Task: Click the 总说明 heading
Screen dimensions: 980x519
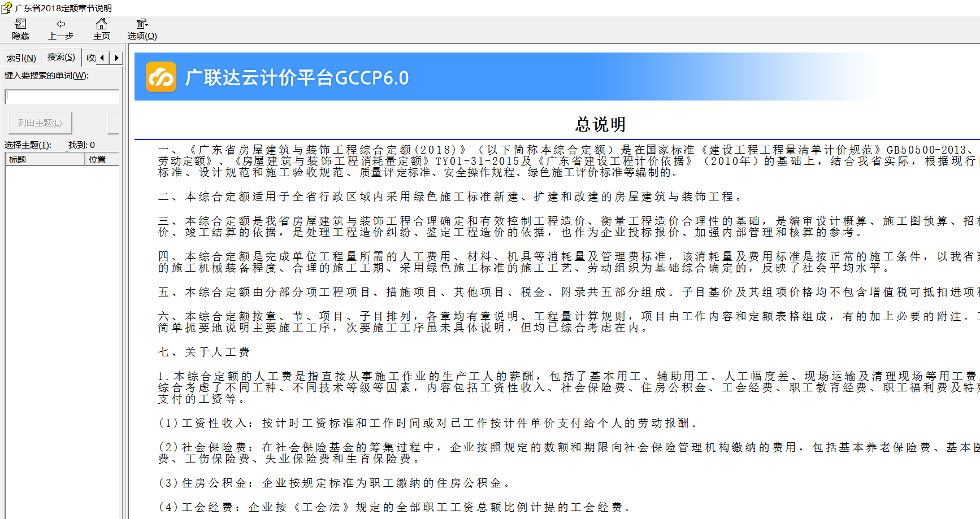Action: [x=600, y=124]
